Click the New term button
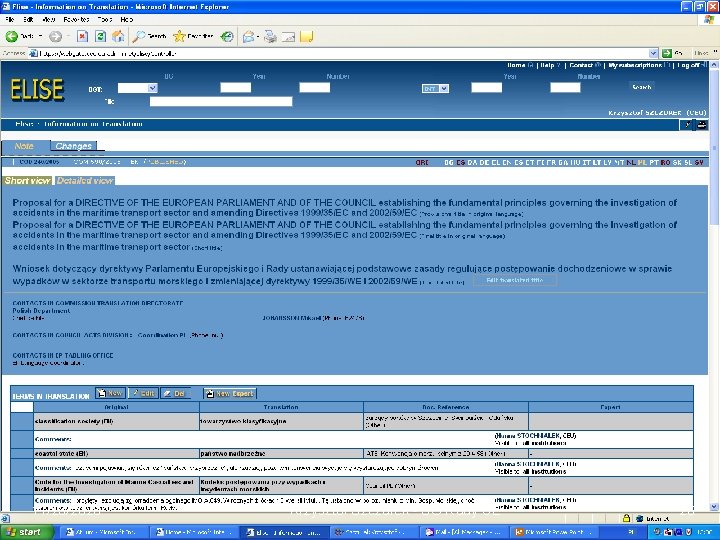 click(x=110, y=393)
